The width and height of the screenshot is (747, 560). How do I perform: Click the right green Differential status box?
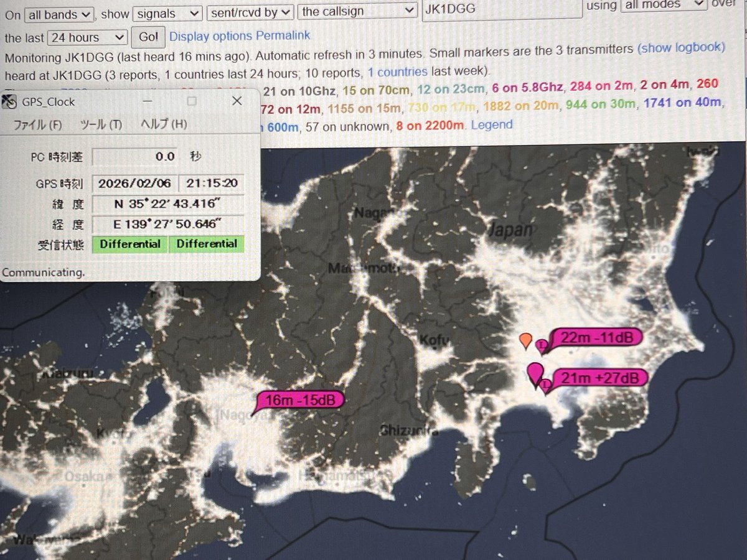pyautogui.click(x=207, y=244)
